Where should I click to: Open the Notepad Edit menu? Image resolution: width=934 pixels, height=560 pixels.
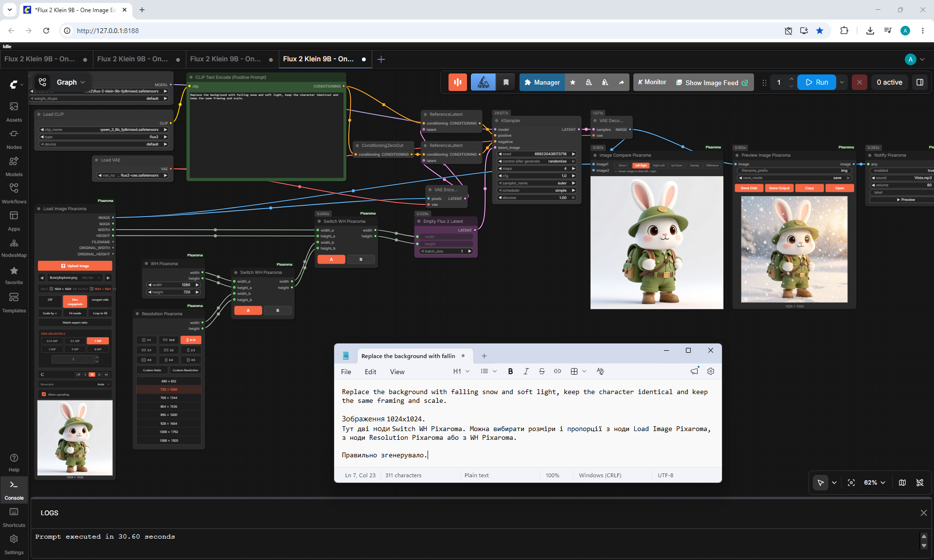[370, 372]
